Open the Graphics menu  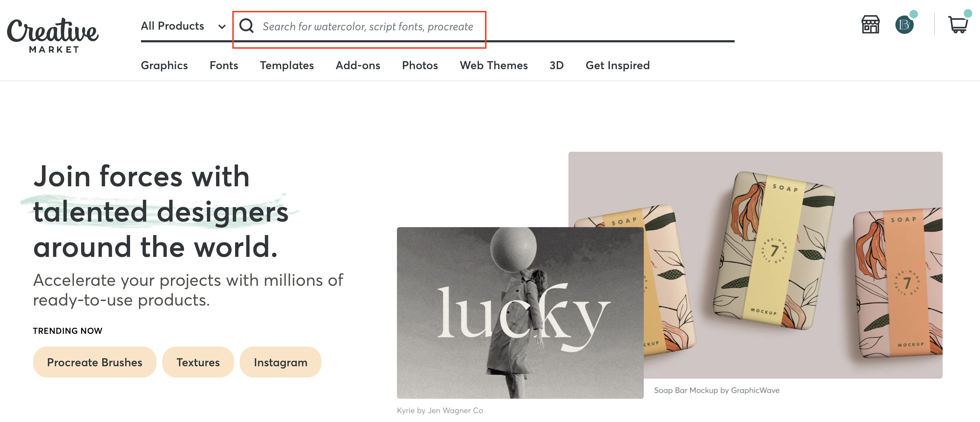tap(164, 66)
